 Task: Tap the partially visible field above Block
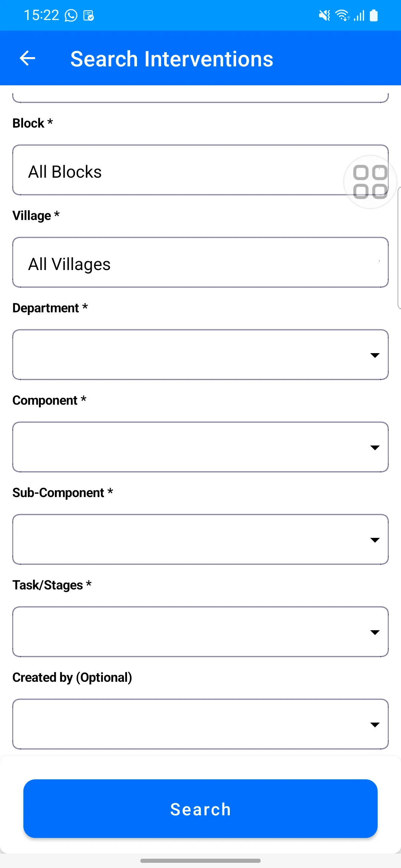point(200,97)
